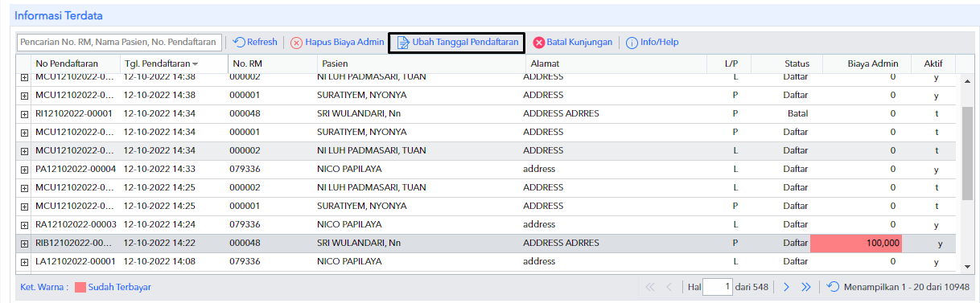
Task: Click the pagination reload icon
Action: click(833, 287)
